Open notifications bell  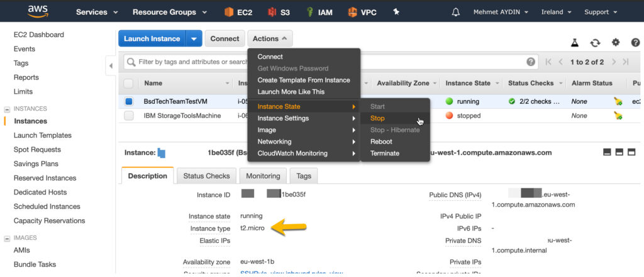click(x=455, y=12)
